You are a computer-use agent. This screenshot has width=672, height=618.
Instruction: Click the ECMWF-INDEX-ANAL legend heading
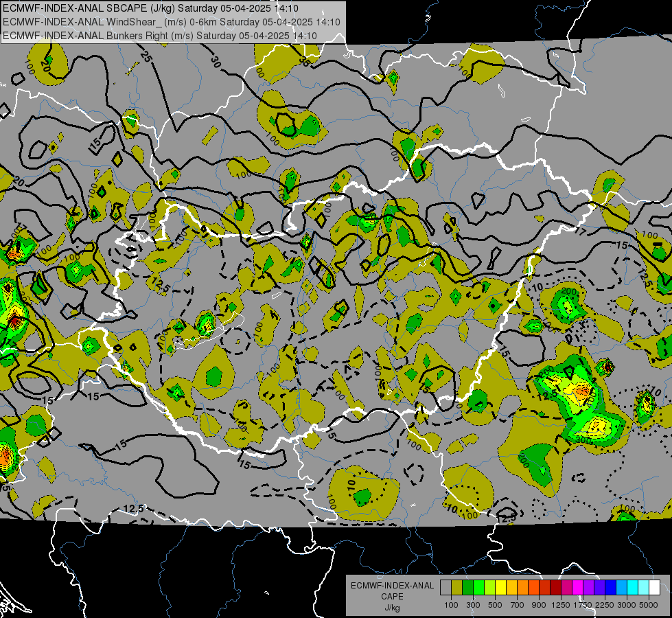(x=392, y=586)
